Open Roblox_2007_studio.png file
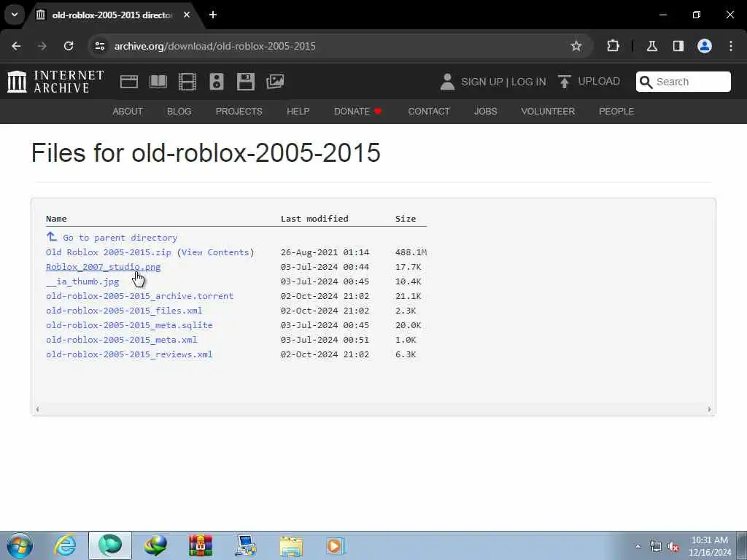Image resolution: width=747 pixels, height=560 pixels. tap(104, 267)
